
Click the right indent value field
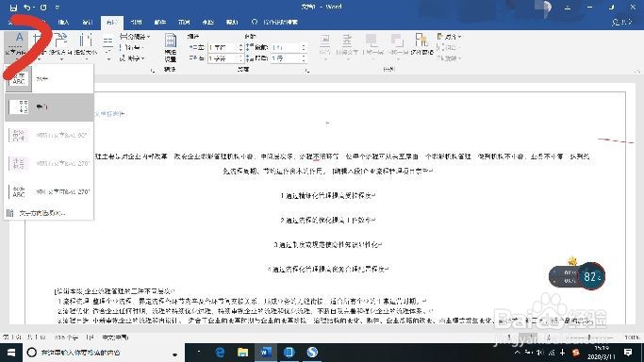pyautogui.click(x=223, y=58)
